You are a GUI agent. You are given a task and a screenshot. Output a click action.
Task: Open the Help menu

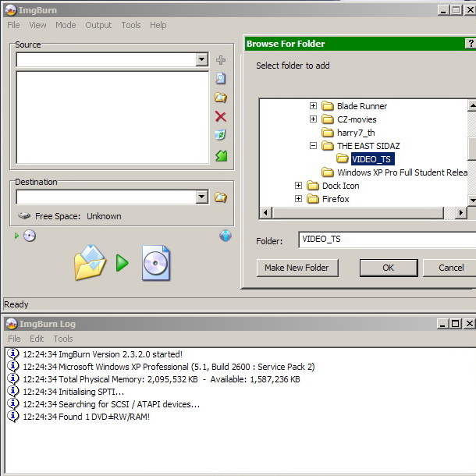tap(158, 25)
